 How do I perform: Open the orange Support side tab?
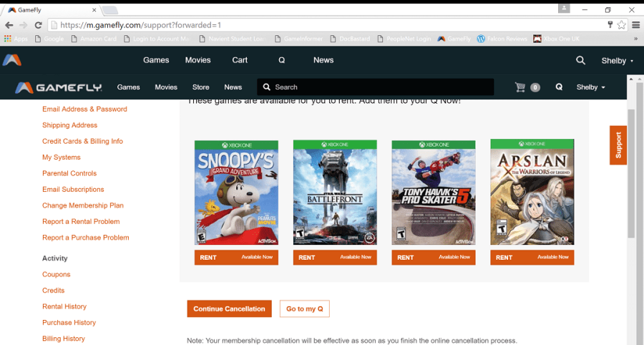coord(618,145)
